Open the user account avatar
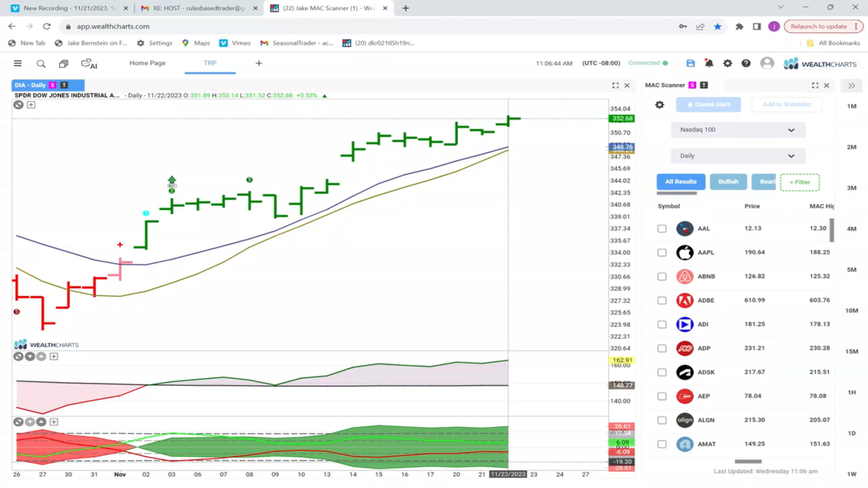This screenshot has width=868, height=488. click(x=767, y=63)
